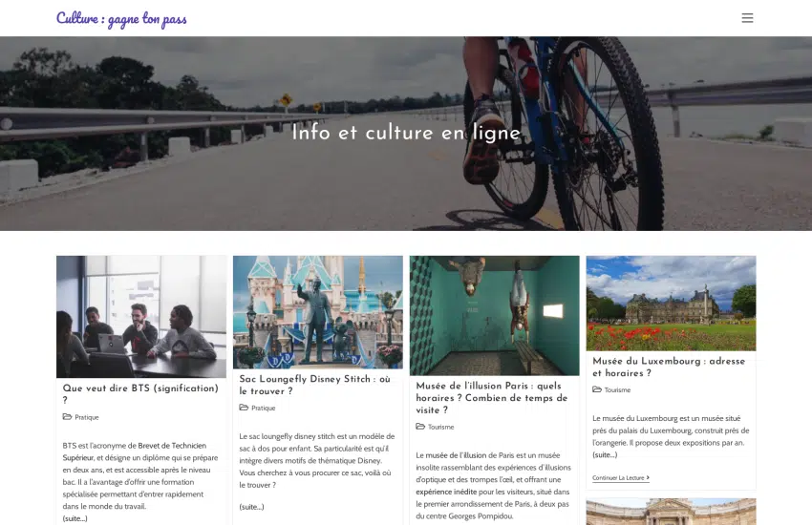Screen dimensions: 812x525
Task: Click the Luxembourg palace garden thumbnail
Action: 672,304
